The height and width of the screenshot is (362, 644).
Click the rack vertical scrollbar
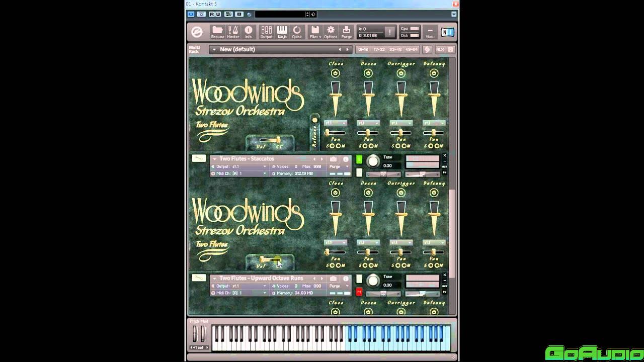pos(452,234)
